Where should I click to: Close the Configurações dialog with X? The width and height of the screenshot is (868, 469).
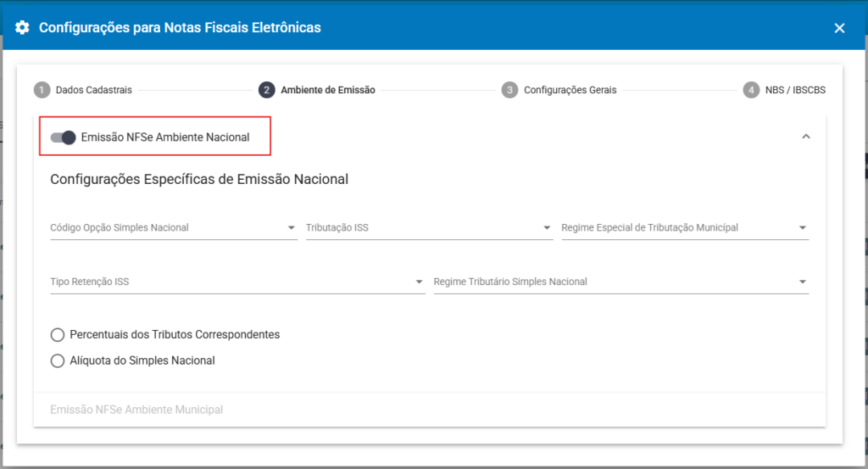pos(839,28)
